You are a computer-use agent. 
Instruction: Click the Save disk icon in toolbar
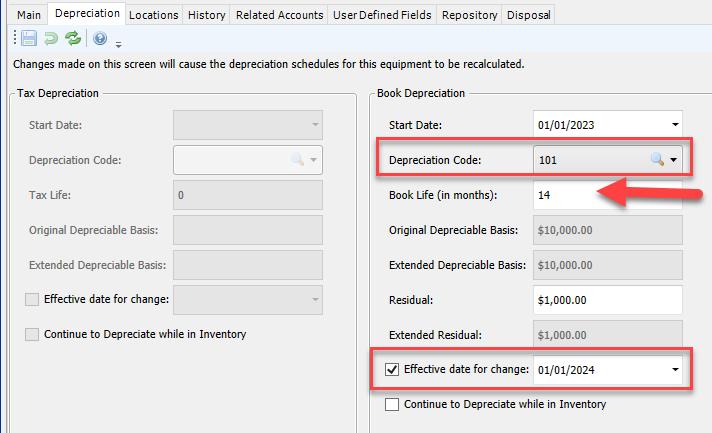[29, 38]
